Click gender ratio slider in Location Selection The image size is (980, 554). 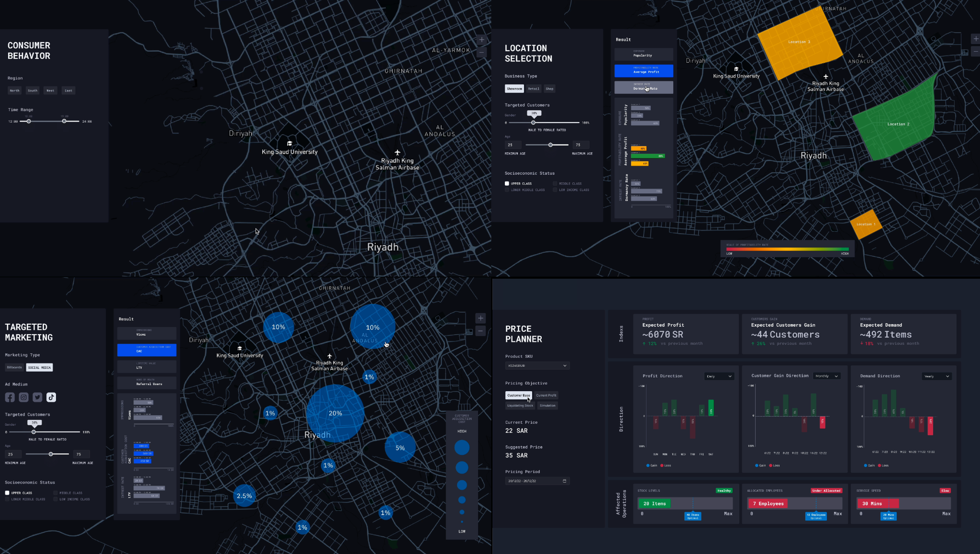point(534,123)
